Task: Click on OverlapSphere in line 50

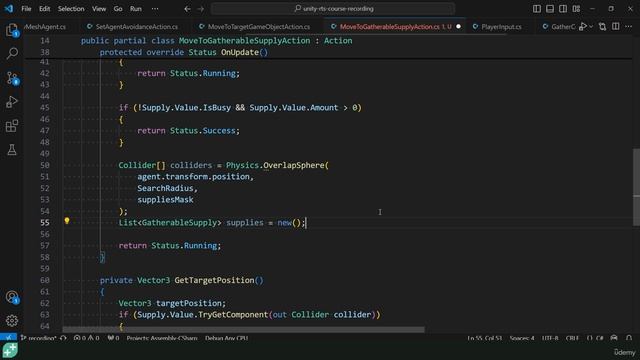Action: 294,165
